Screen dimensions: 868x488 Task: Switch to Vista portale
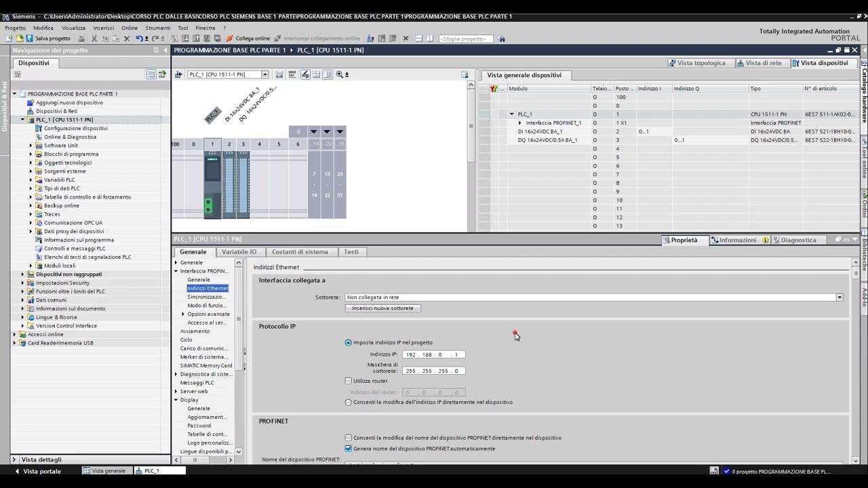(37, 471)
